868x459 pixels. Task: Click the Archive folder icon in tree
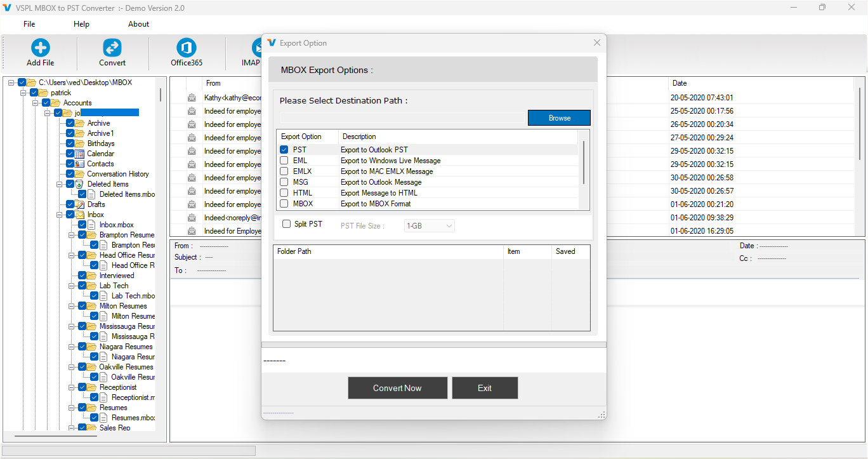click(79, 123)
